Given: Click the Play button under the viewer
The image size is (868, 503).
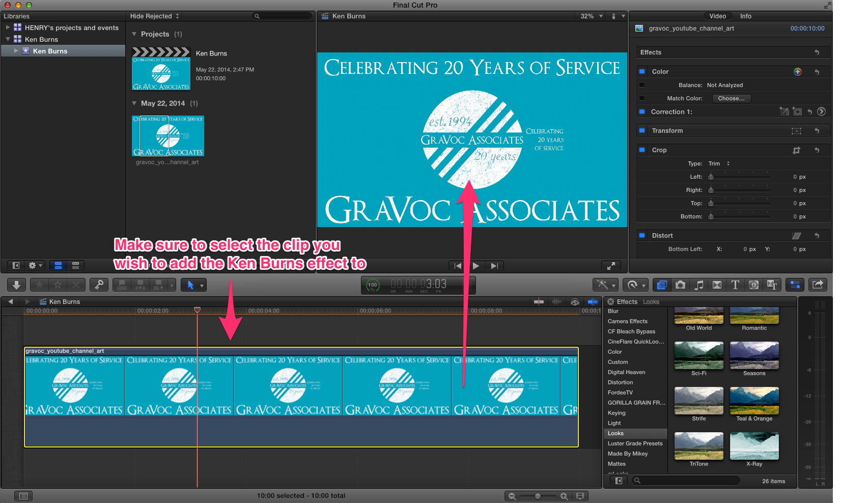Looking at the screenshot, I should click(x=475, y=265).
